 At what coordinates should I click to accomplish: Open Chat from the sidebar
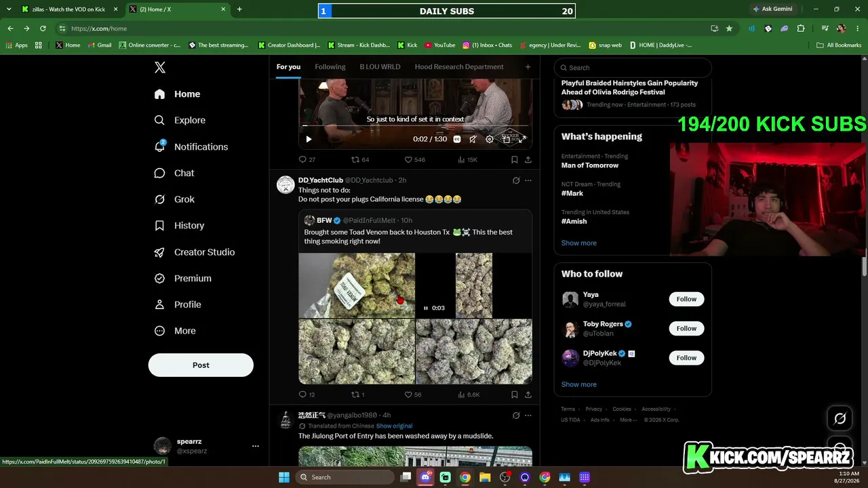(x=174, y=173)
